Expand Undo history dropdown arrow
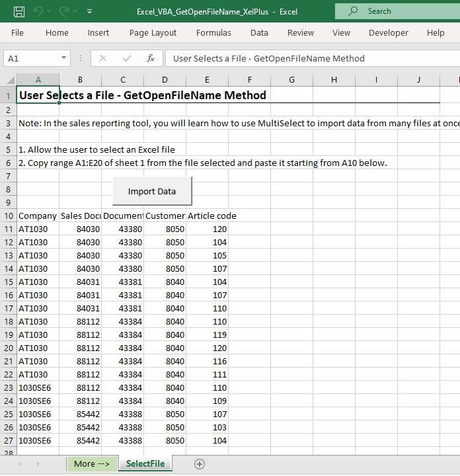This screenshot has width=460, height=476. pyautogui.click(x=50, y=11)
